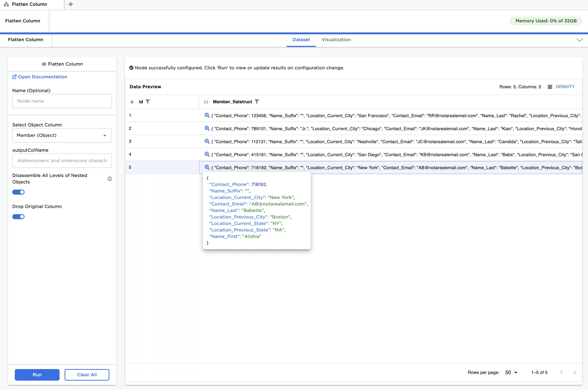Go to previous page of results

(561, 372)
